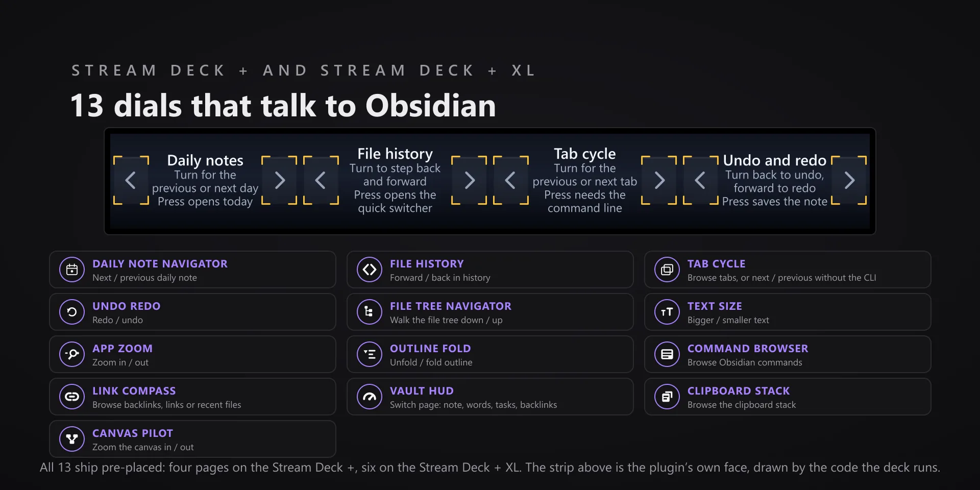Click 'Unfold / fold outline' description
This screenshot has height=490, width=980.
pyautogui.click(x=431, y=362)
